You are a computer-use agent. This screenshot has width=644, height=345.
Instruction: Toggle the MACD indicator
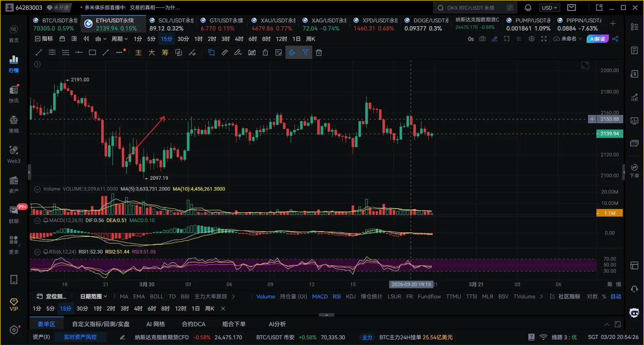point(320,296)
